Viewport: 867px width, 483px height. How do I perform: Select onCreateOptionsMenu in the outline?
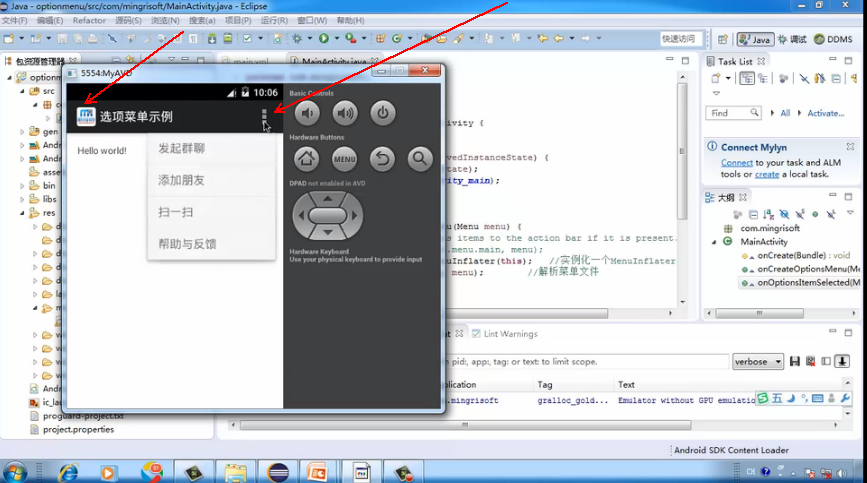(x=801, y=269)
